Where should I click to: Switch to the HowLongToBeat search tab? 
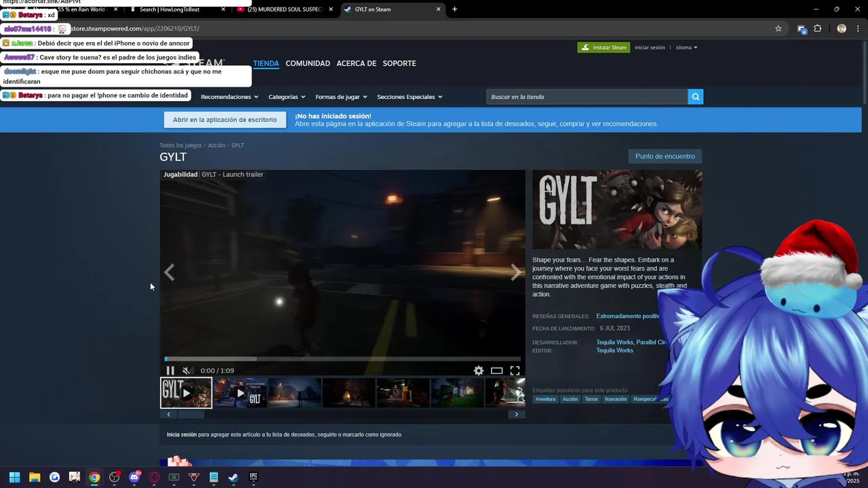[179, 9]
